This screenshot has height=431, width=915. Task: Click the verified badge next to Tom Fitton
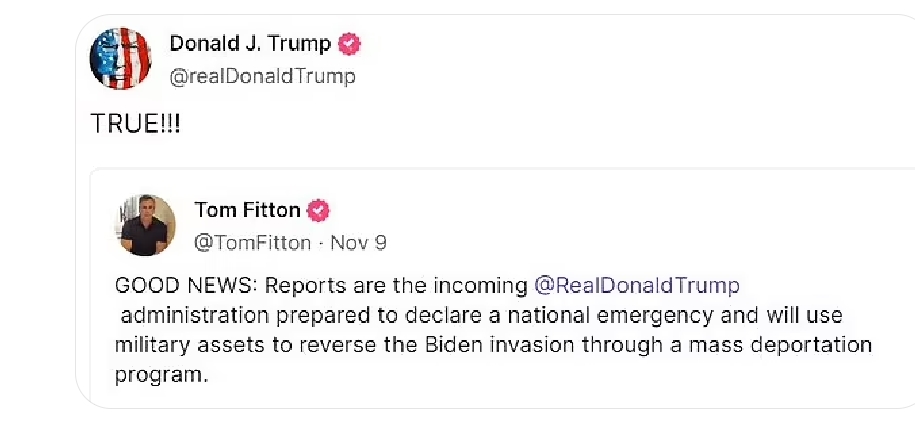pos(319,211)
